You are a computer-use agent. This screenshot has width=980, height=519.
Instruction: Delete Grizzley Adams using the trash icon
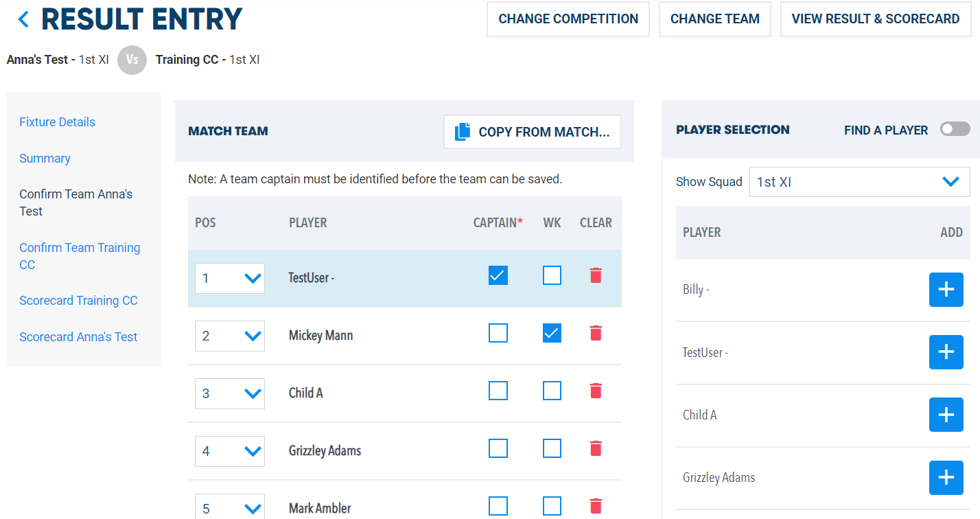click(x=596, y=448)
